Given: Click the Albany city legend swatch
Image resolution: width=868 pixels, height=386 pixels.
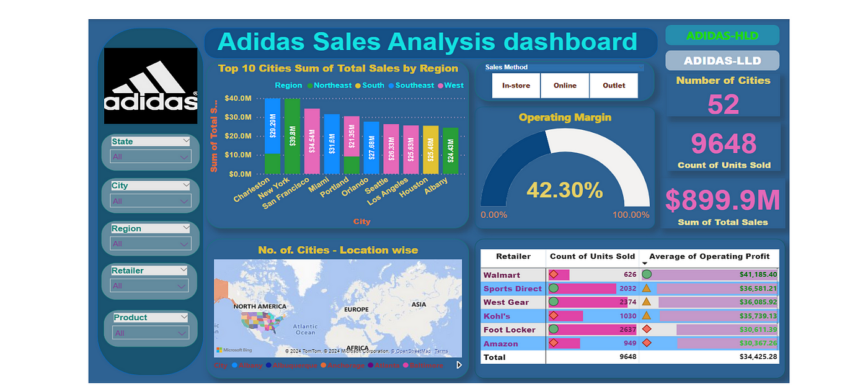Looking at the screenshot, I should tap(234, 366).
